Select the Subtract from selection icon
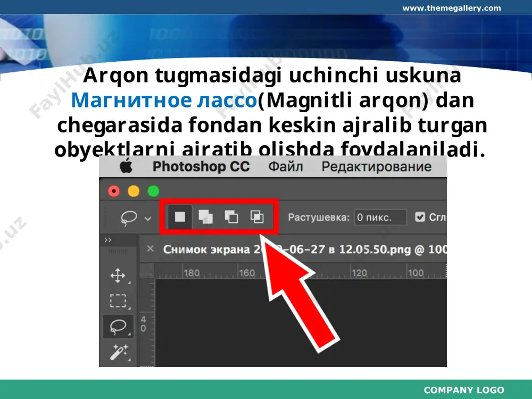 pos(231,217)
